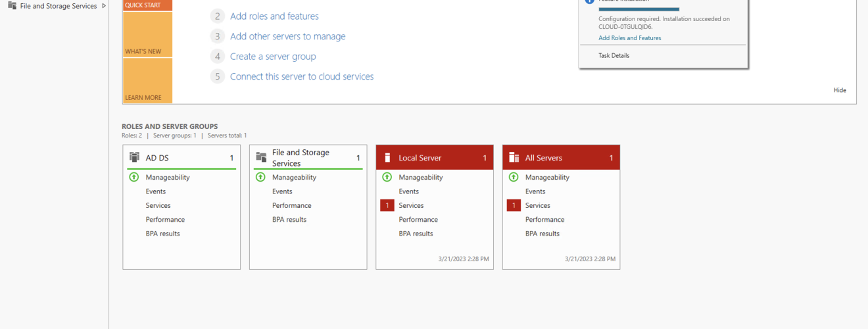Image resolution: width=868 pixels, height=329 pixels.
Task: Click step number 5 circle
Action: point(218,76)
